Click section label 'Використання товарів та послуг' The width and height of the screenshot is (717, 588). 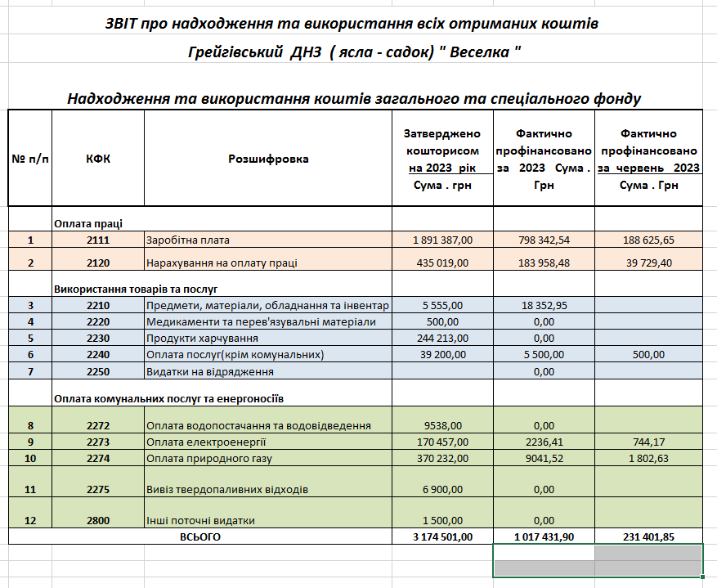pos(136,289)
